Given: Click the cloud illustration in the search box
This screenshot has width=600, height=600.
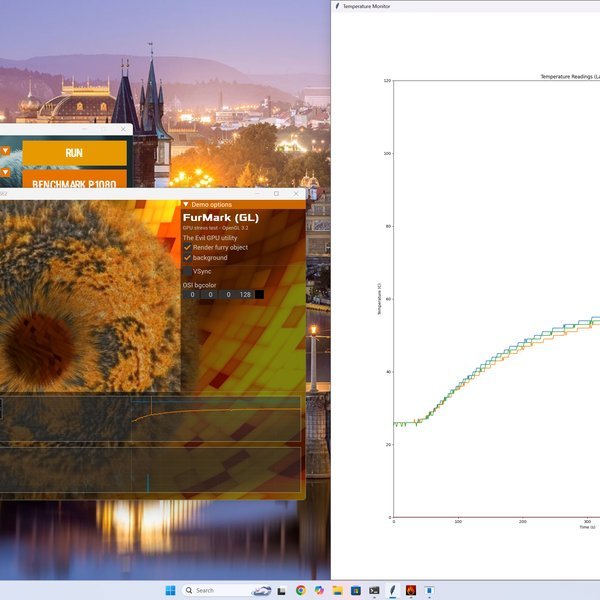Looking at the screenshot, I should (261, 590).
